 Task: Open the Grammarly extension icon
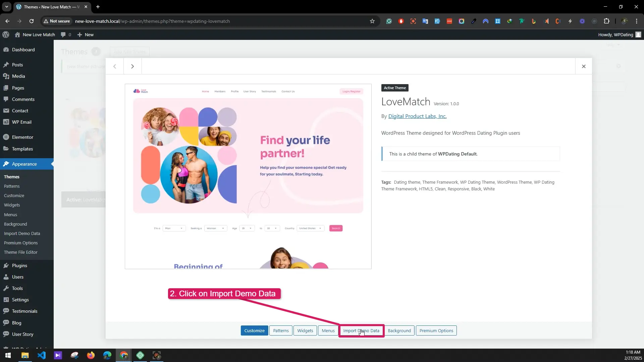(x=389, y=21)
